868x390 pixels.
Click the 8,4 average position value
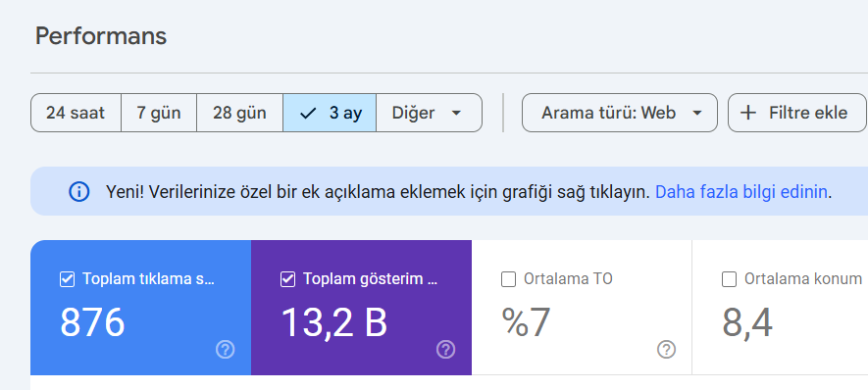click(747, 322)
